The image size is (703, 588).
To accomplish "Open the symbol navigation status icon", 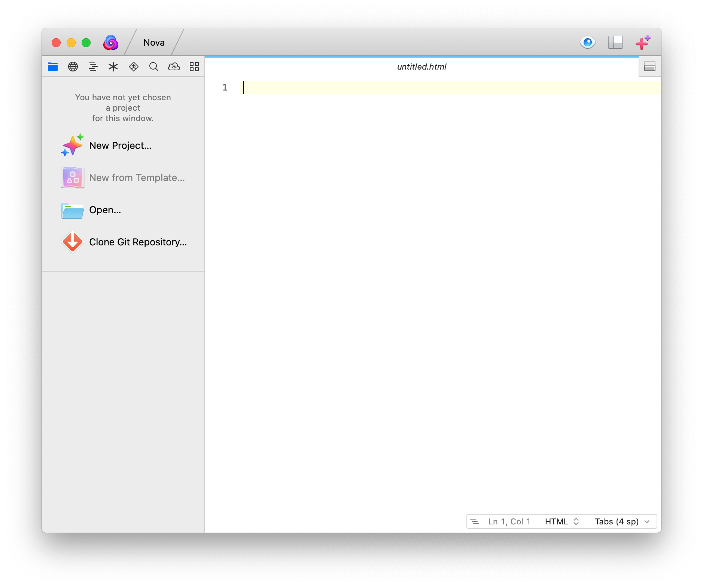I will click(x=475, y=521).
